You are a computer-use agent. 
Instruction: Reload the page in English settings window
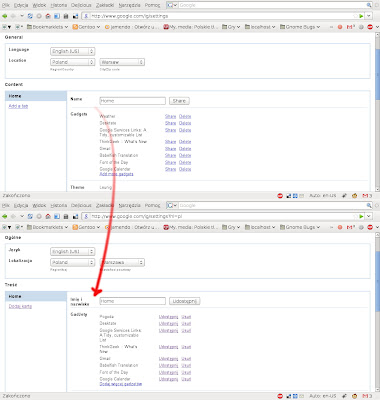tap(30, 16)
